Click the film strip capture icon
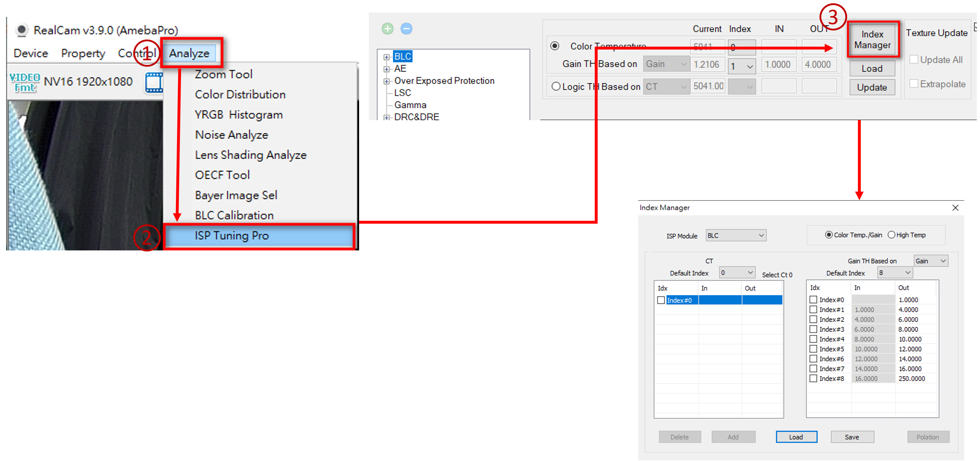 coord(154,83)
